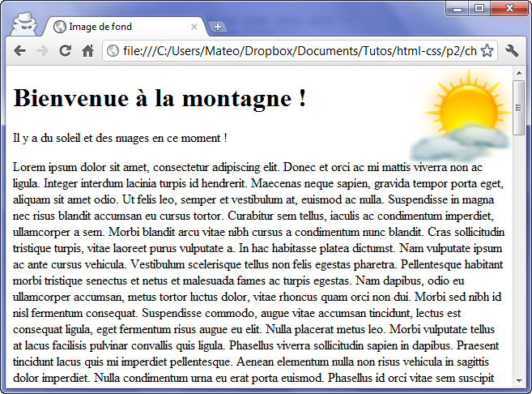Close the "Image de fond" tab
The height and width of the screenshot is (394, 532).
coord(194,27)
